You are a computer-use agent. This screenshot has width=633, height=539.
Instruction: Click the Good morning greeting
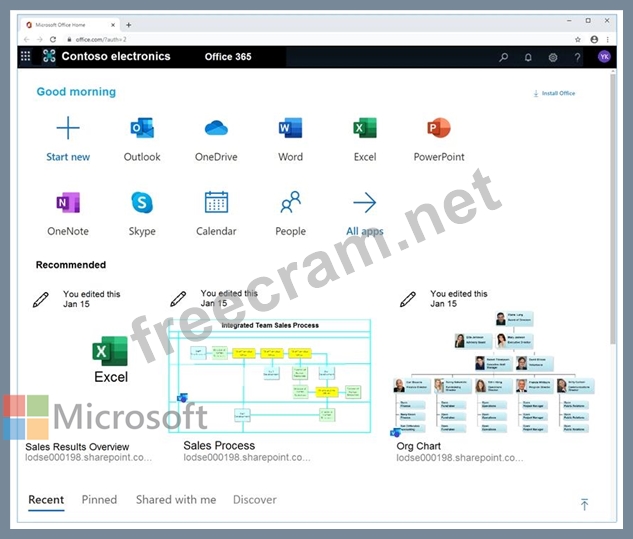[76, 92]
